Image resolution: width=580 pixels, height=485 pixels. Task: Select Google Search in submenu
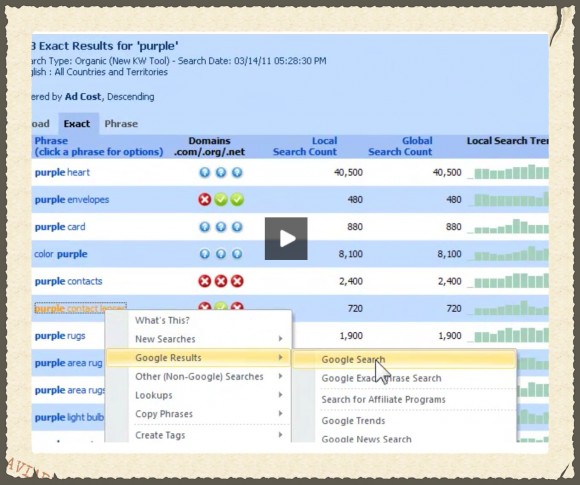(x=404, y=360)
